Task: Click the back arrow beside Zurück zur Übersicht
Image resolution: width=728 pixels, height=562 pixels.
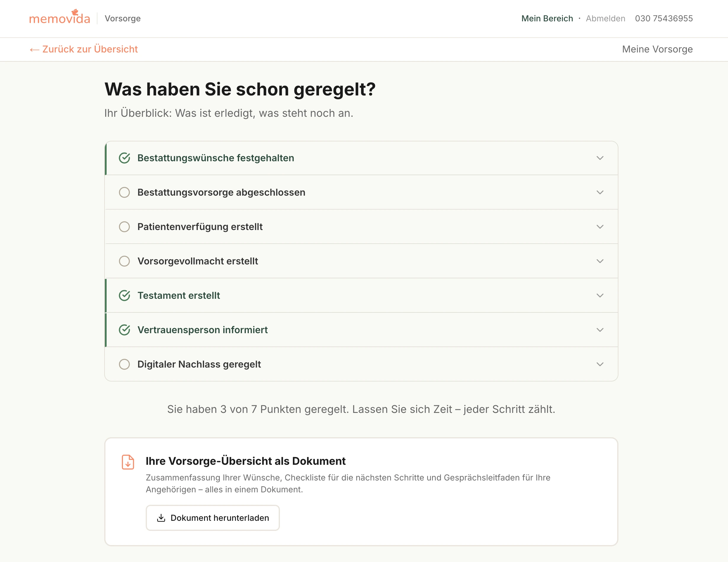Action: (34, 50)
